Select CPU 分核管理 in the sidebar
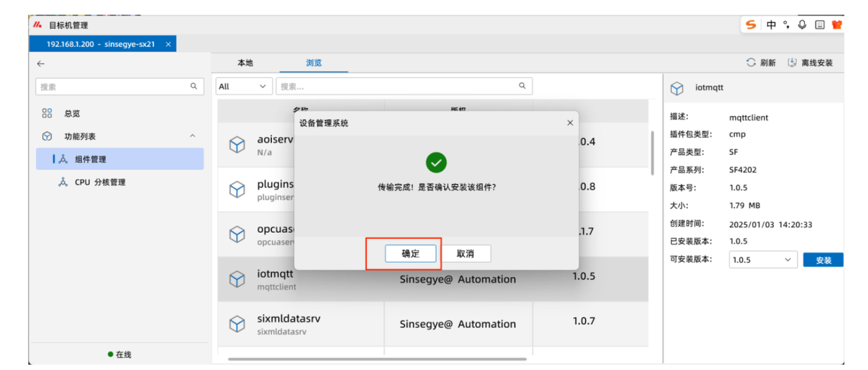This screenshot has height=370, width=868. coord(100,182)
